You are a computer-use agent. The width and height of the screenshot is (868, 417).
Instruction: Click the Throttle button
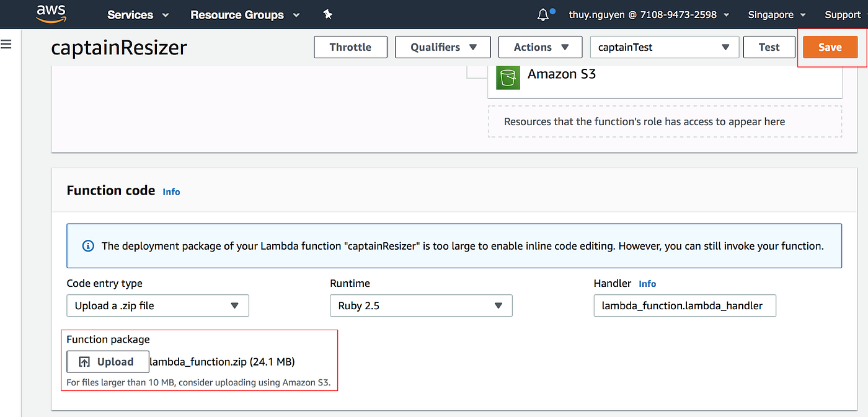(350, 46)
